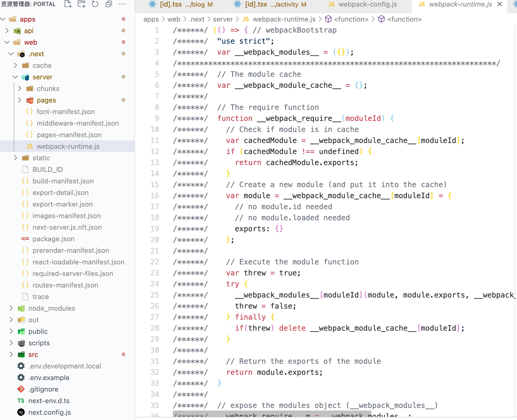
Task: Refresh the explorer tree
Action: click(x=95, y=4)
